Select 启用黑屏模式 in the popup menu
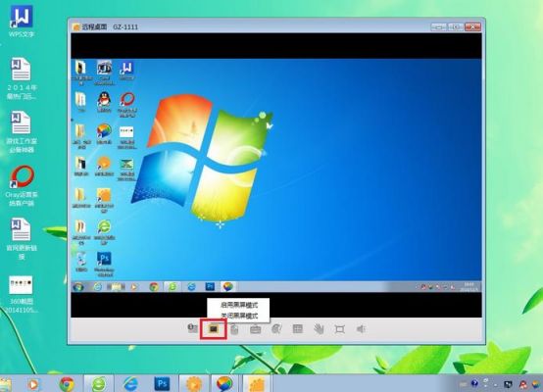This screenshot has width=543, height=392. (239, 305)
